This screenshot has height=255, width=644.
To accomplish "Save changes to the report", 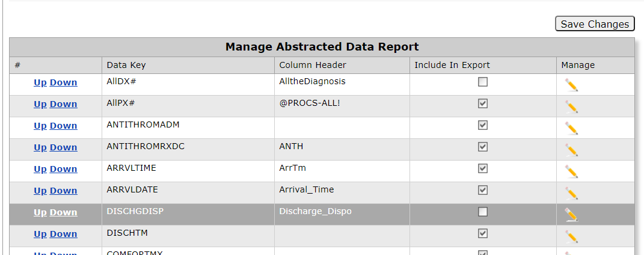I will tap(595, 24).
